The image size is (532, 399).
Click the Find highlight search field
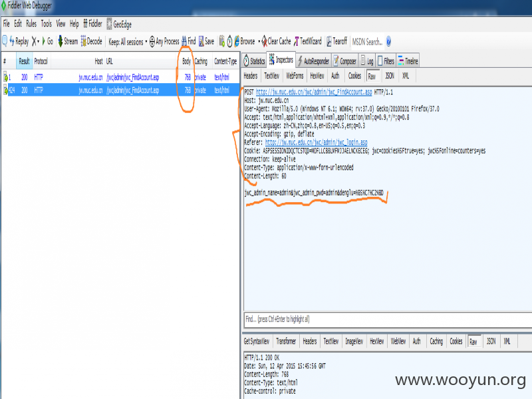coord(388,319)
